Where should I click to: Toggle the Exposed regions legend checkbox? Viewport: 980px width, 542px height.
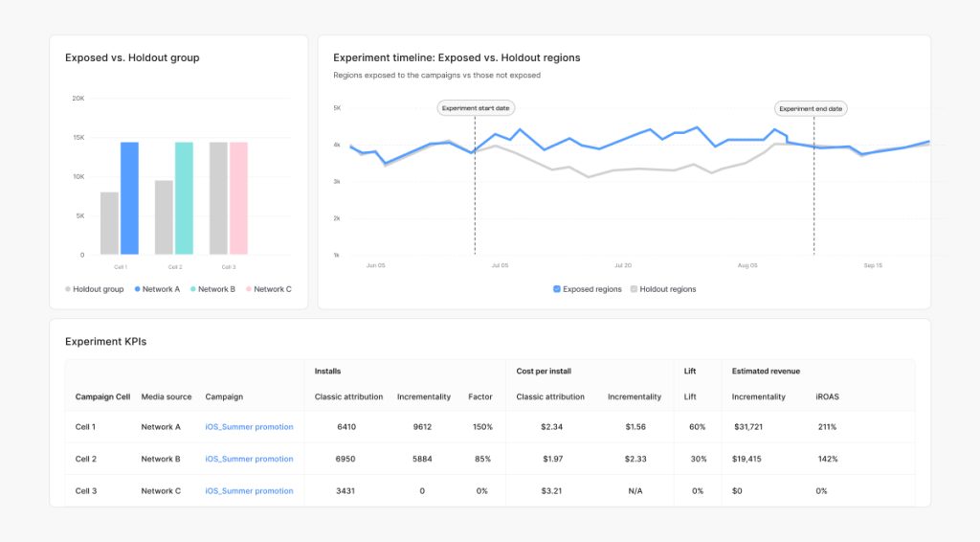point(557,289)
